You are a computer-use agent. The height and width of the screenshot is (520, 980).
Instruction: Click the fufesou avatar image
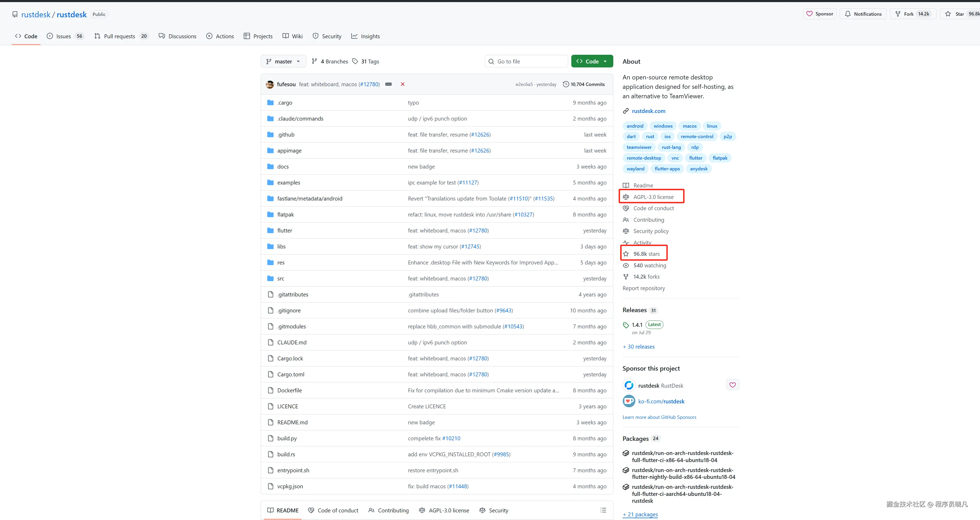(270, 84)
